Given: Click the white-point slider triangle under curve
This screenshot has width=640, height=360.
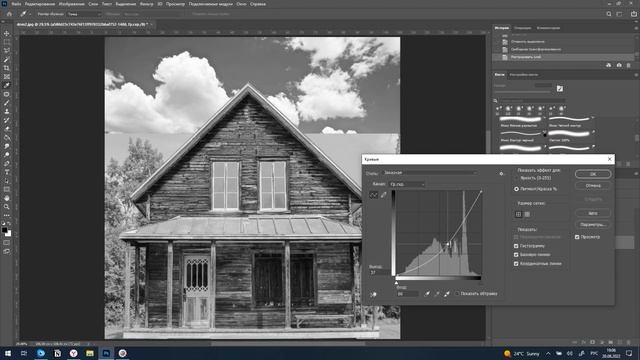Looking at the screenshot, I should coord(396,282).
